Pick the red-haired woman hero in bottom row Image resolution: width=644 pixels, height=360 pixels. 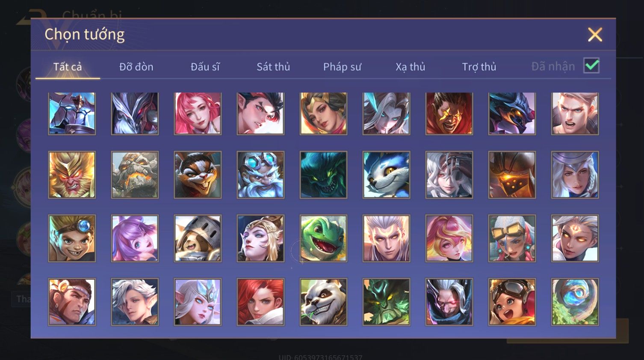pos(260,302)
